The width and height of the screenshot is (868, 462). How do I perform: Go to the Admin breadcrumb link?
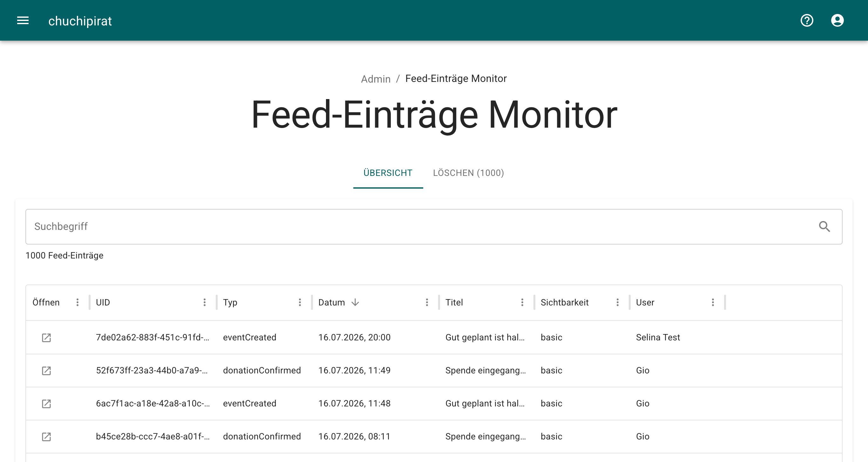[376, 79]
